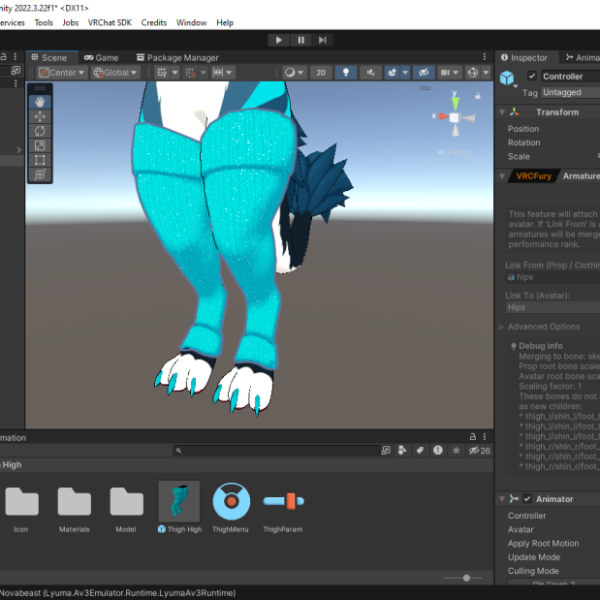
Task: Uncheck the Controller object active checkbox
Action: (x=532, y=76)
